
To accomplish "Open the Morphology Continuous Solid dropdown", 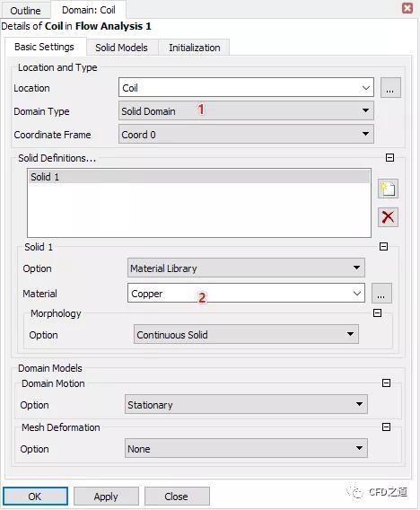I will pyautogui.click(x=246, y=334).
